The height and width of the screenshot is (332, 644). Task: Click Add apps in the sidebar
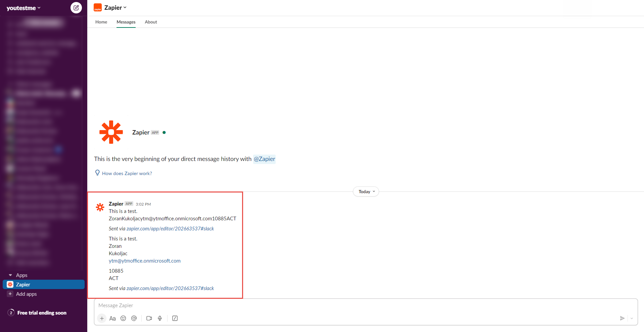coord(26,294)
